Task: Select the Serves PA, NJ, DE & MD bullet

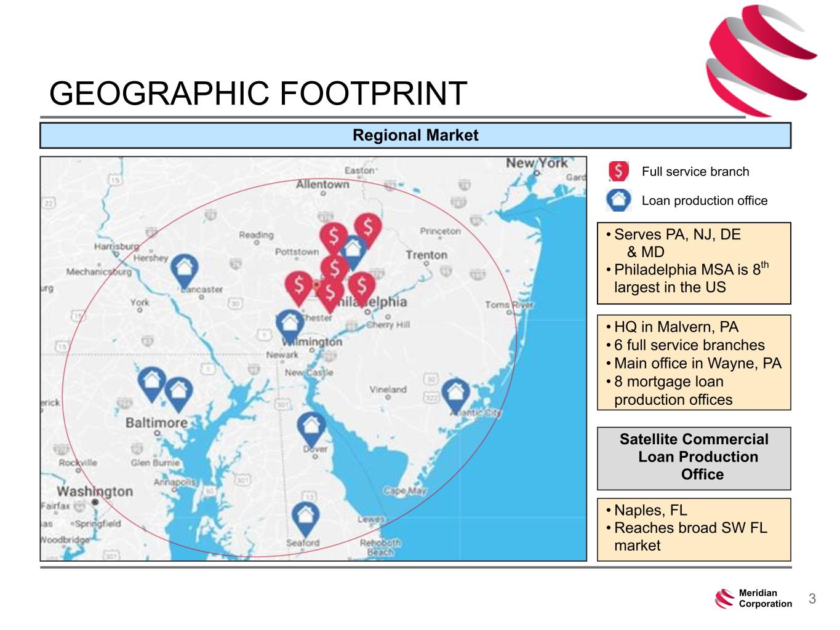Action: 673,243
